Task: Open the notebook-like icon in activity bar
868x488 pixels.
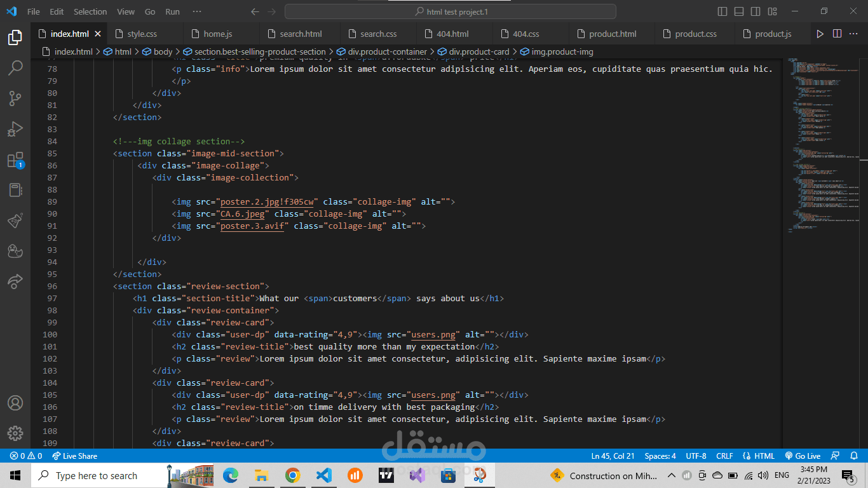Action: coord(15,190)
